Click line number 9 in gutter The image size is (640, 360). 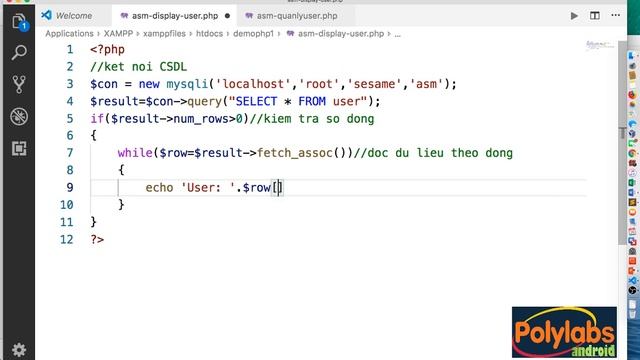point(70,187)
